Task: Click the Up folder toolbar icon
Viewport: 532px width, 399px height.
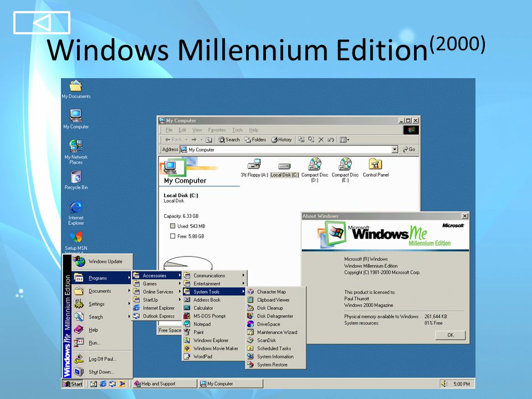Action: tap(209, 140)
